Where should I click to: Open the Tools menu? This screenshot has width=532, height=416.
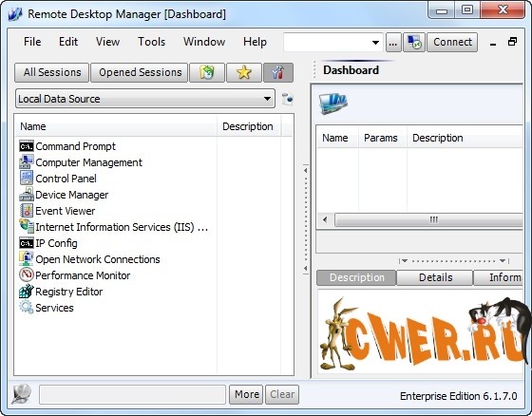tap(151, 42)
